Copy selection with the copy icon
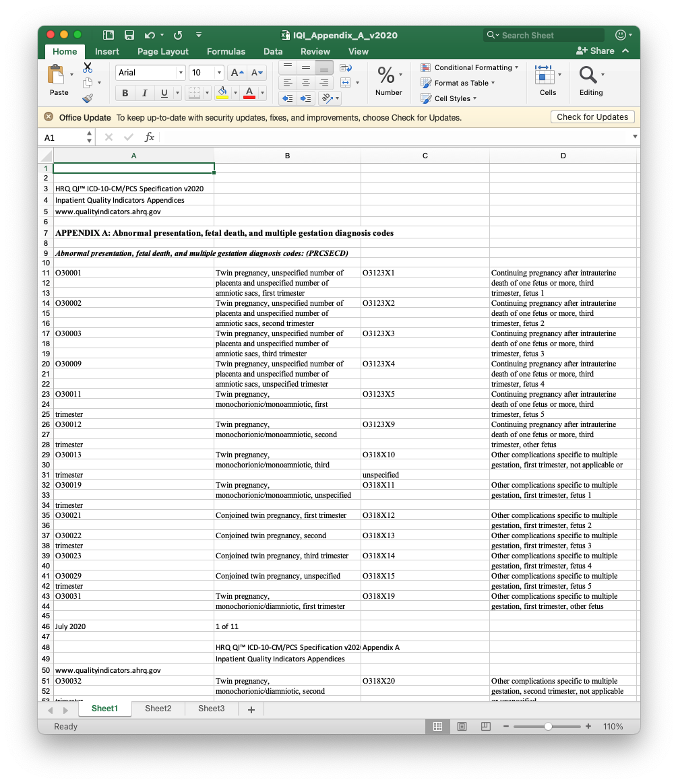 point(88,82)
